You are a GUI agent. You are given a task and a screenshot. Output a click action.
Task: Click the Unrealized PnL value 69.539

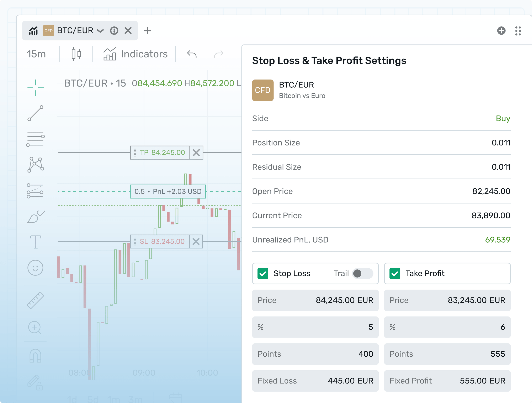point(498,240)
